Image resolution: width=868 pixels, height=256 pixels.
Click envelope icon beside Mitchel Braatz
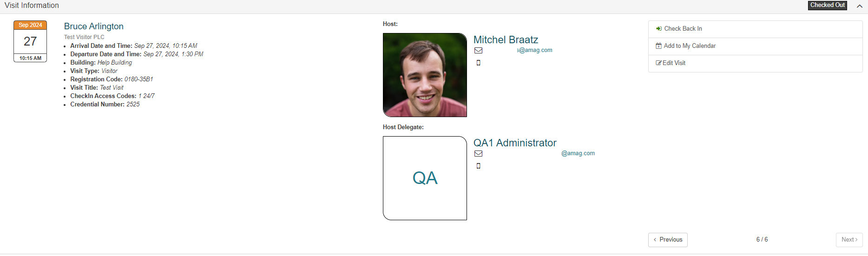tap(478, 51)
